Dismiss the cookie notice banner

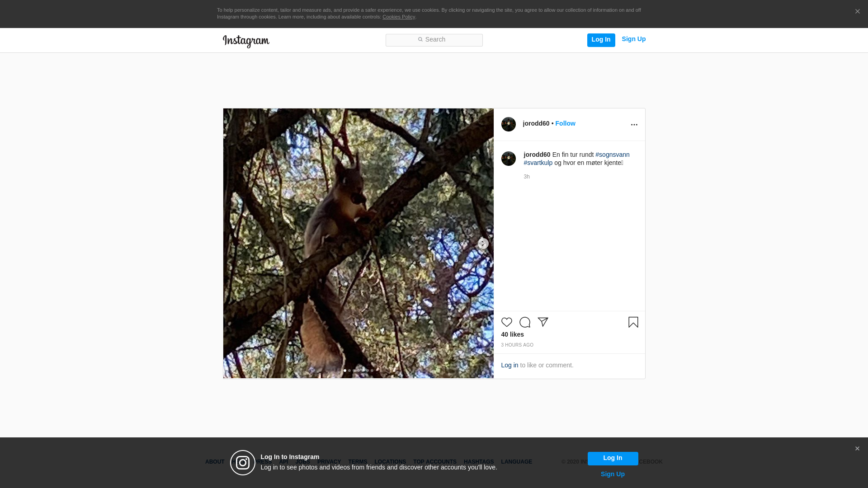(x=857, y=12)
